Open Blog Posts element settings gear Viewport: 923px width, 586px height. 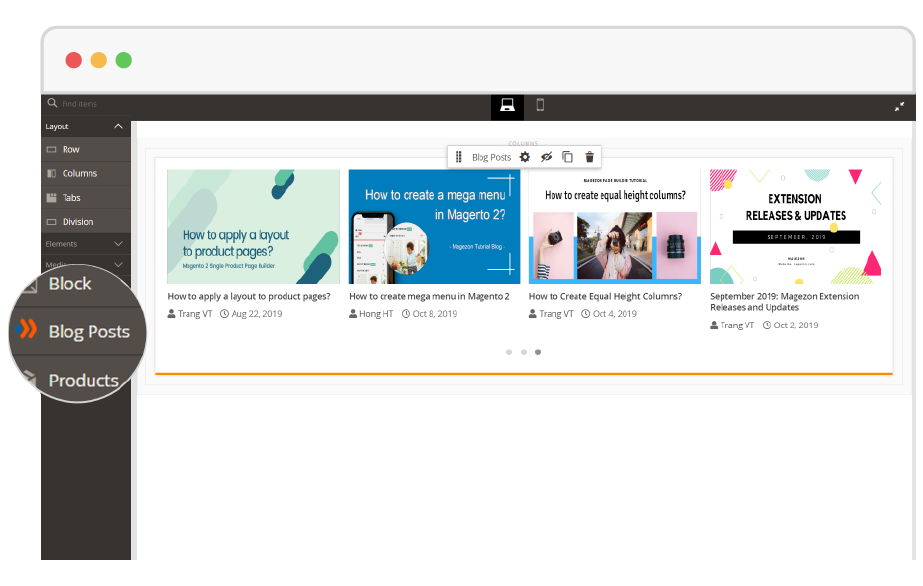[525, 157]
